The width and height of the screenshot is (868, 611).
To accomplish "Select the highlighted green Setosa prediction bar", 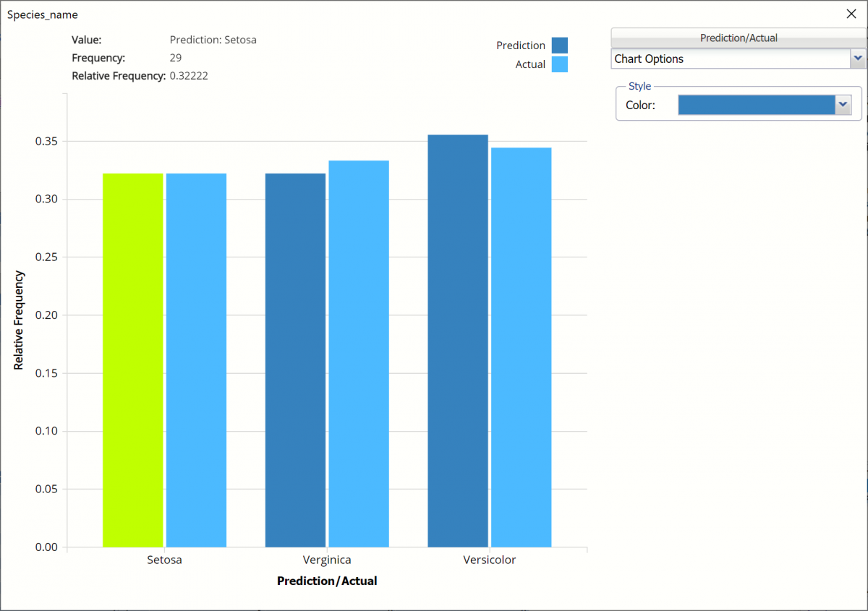I will click(x=133, y=360).
